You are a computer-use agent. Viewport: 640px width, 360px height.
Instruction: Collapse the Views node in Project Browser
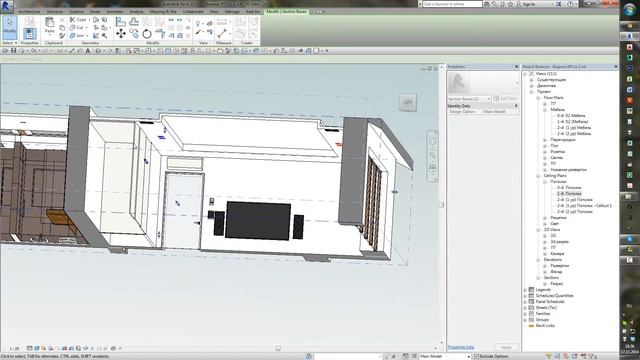[526, 74]
